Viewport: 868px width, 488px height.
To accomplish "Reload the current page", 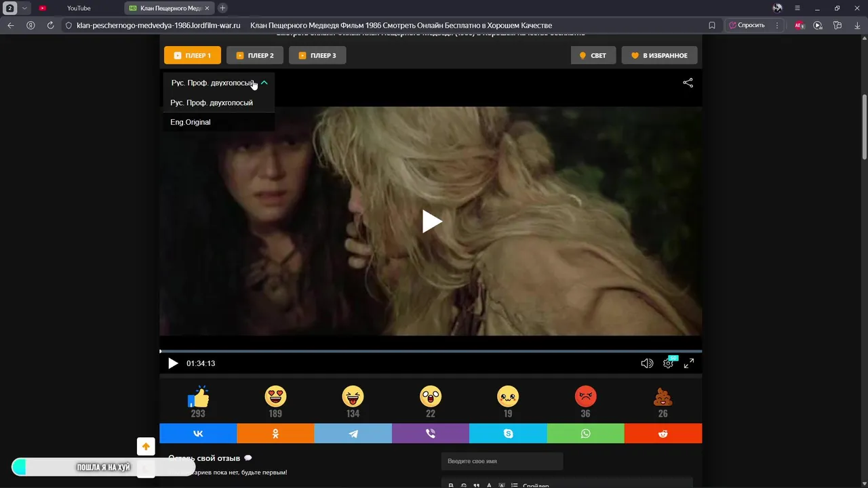I will [x=50, y=25].
